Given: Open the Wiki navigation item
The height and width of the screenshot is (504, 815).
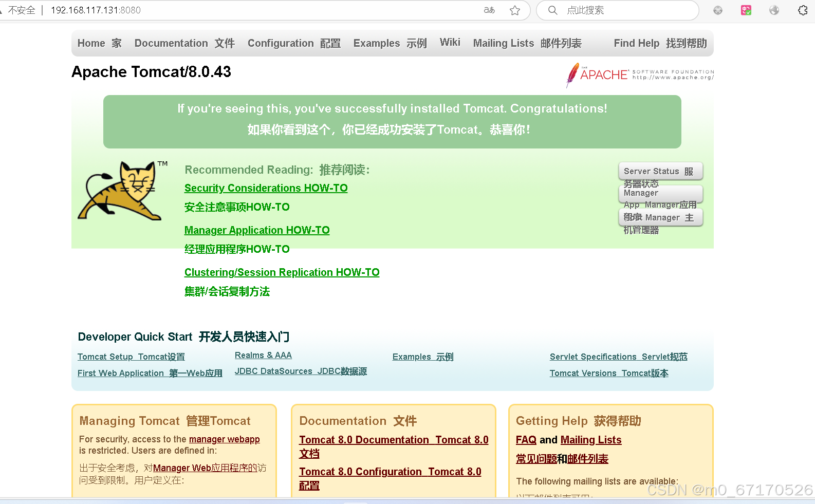Looking at the screenshot, I should [450, 42].
